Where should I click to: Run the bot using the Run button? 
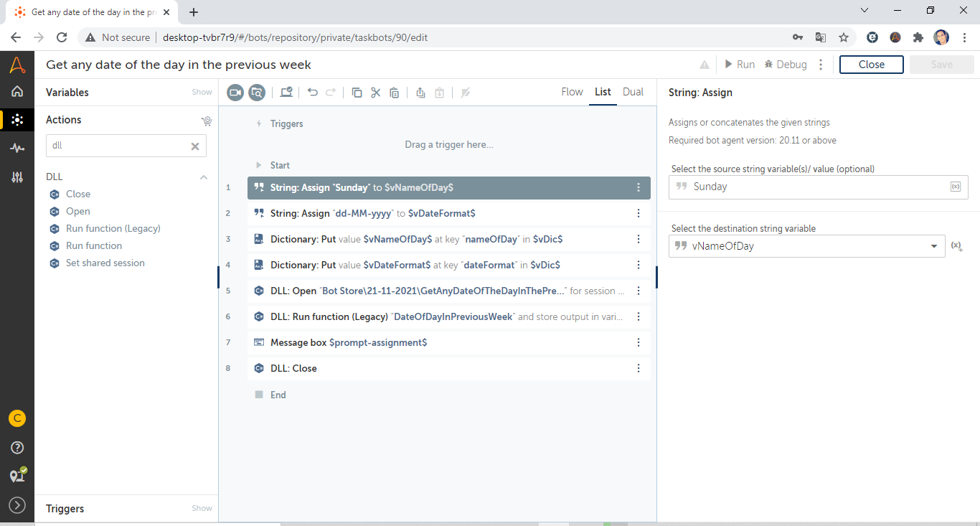739,65
